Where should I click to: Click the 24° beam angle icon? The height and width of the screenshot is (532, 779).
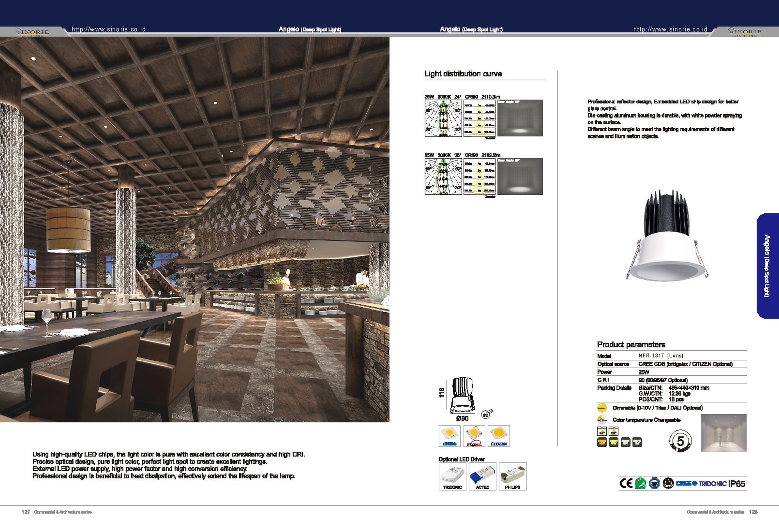[x=602, y=431]
